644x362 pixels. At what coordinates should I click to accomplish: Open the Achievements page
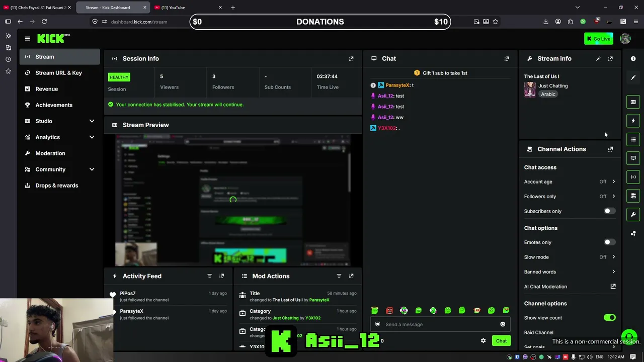point(60,105)
